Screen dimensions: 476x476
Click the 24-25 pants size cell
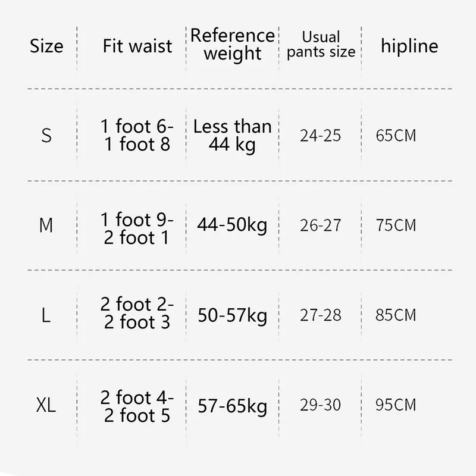(321, 136)
